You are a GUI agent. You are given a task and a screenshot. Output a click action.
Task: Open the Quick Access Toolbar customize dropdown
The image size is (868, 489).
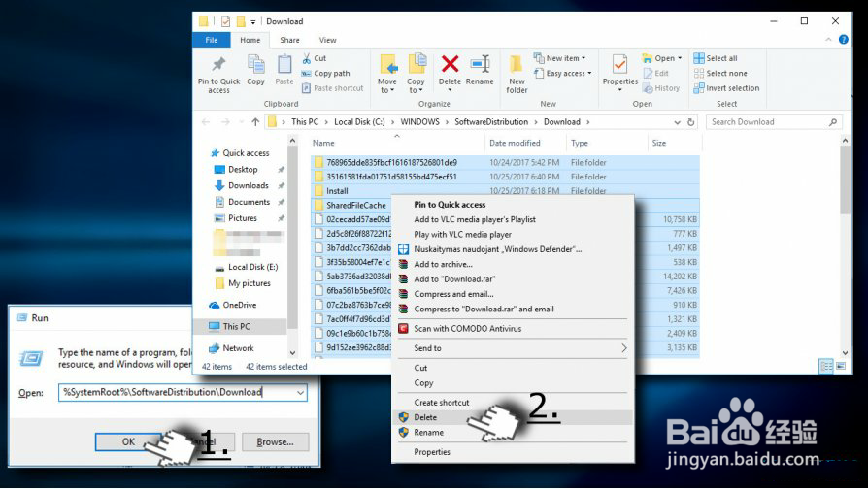tap(253, 21)
